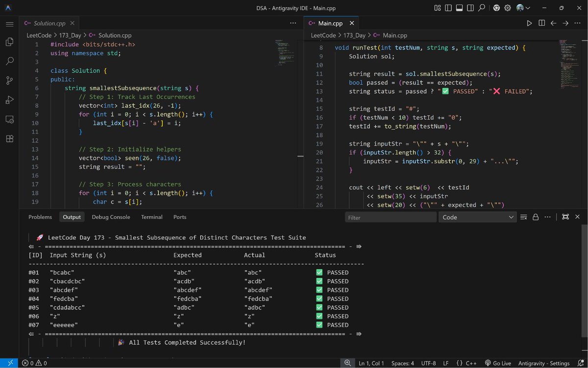Close the bottom panel
The width and height of the screenshot is (588, 368).
pos(577,217)
